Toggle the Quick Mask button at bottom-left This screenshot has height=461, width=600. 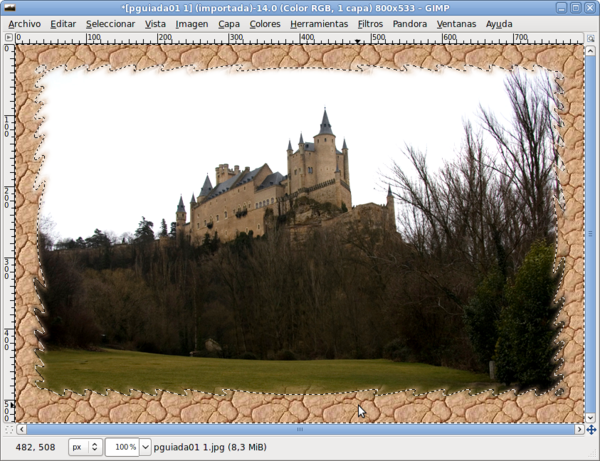pyautogui.click(x=8, y=429)
